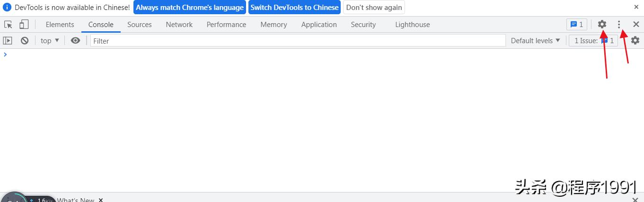Open the Elements tab
This screenshot has width=644, height=202.
tap(60, 25)
